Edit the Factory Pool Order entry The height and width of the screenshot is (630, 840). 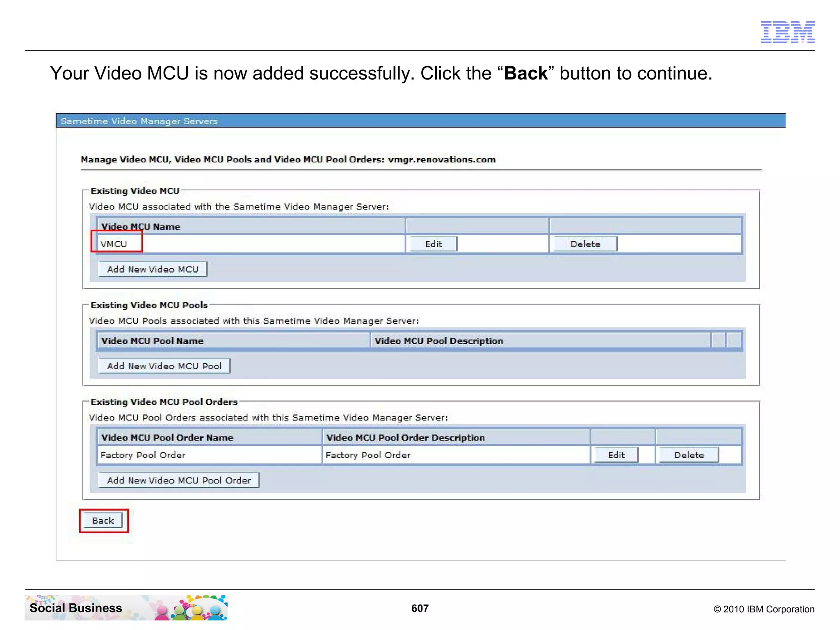[616, 455]
